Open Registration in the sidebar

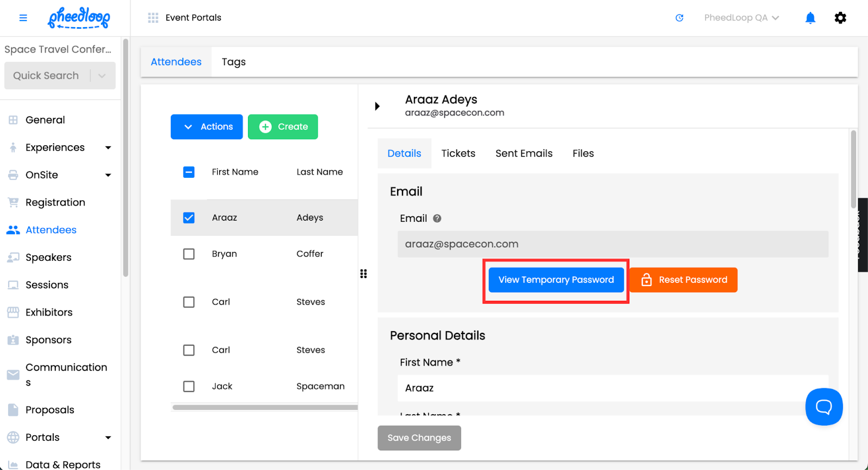(x=55, y=203)
